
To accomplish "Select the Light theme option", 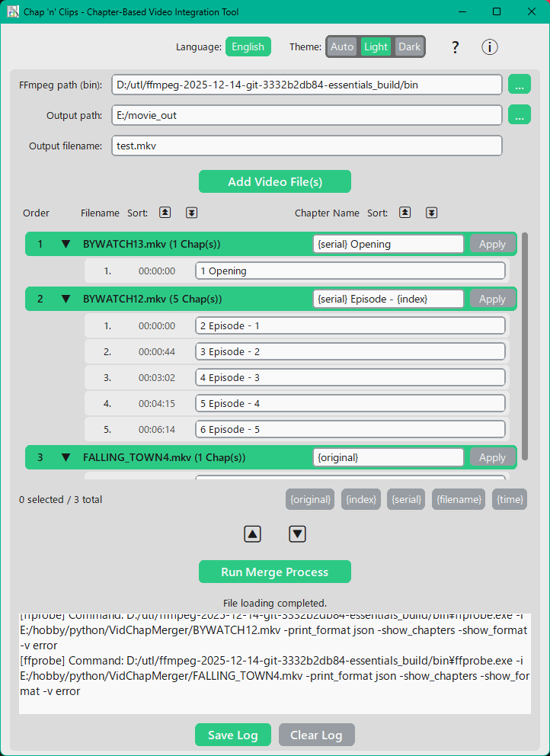I will pos(376,46).
